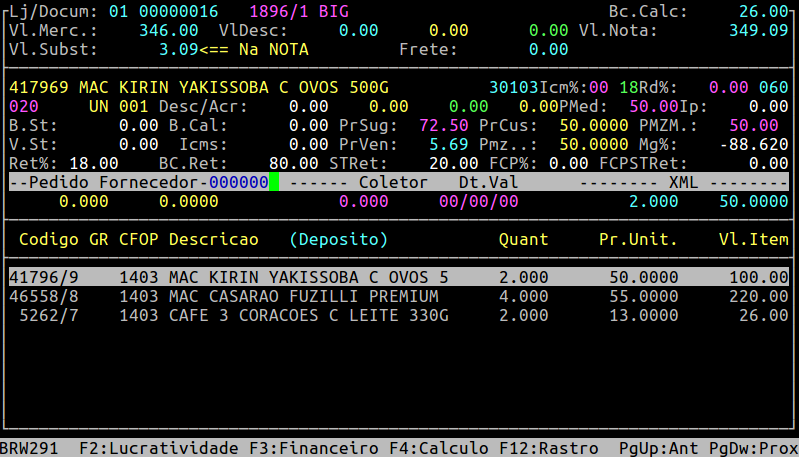Click the Descricao column header
The height and width of the screenshot is (457, 799).
click(x=213, y=240)
